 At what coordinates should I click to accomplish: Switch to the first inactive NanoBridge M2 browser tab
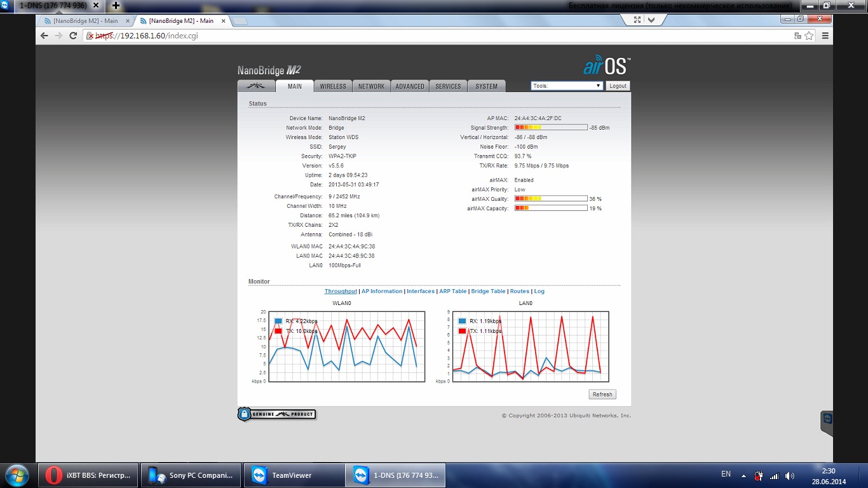(x=85, y=21)
